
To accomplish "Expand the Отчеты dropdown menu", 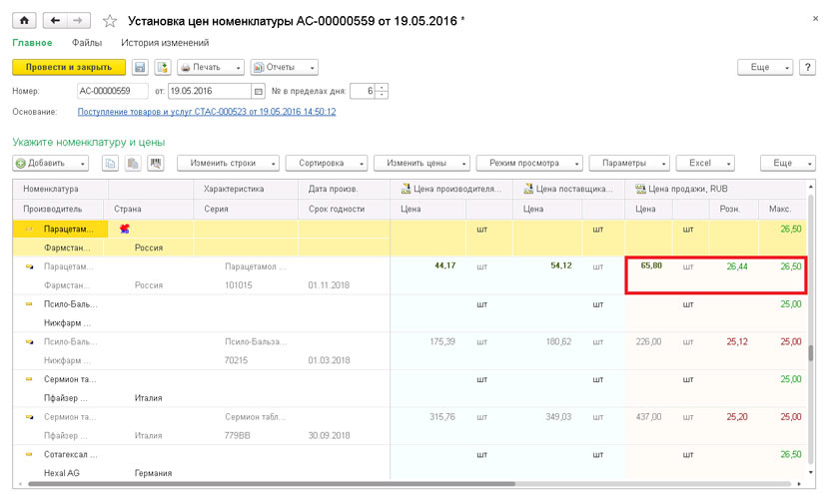I will coord(285,67).
